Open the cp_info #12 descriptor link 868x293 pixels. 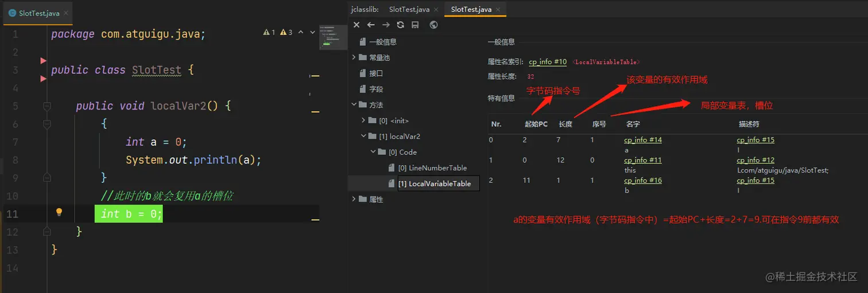[755, 160]
